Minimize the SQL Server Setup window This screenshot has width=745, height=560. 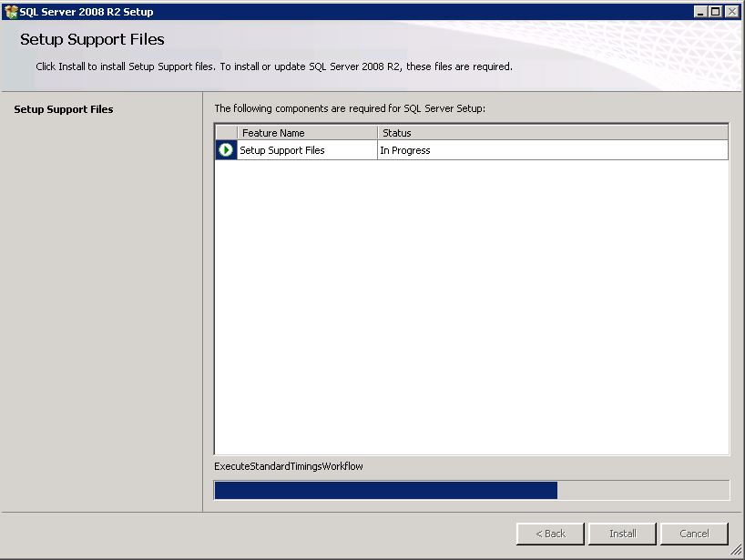pos(699,12)
